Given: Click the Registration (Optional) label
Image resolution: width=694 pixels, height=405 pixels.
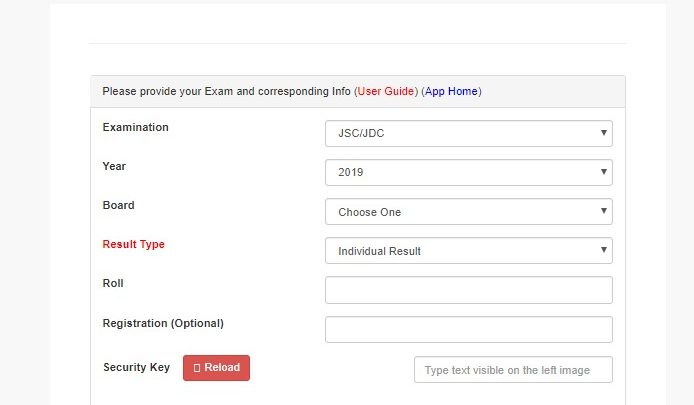Looking at the screenshot, I should pos(163,323).
